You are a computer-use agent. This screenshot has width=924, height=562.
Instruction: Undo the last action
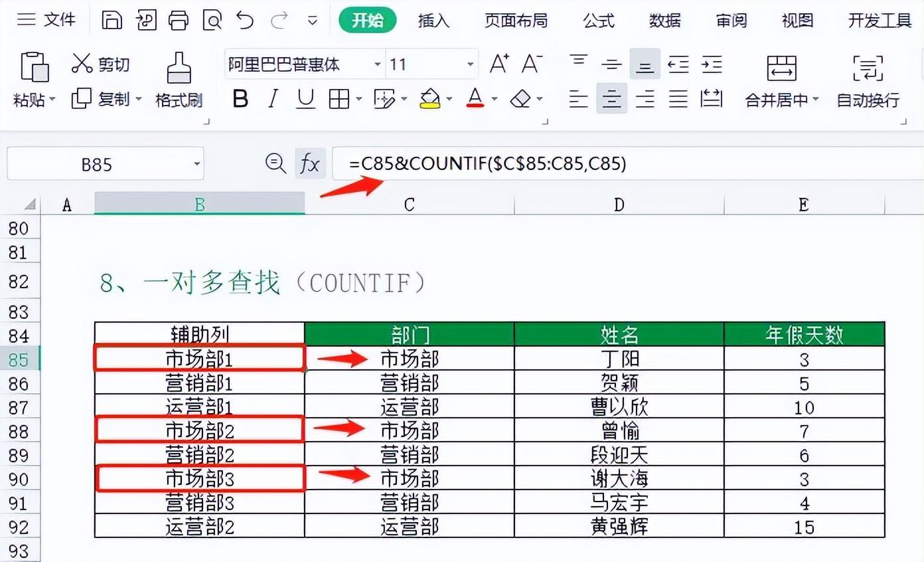point(245,21)
